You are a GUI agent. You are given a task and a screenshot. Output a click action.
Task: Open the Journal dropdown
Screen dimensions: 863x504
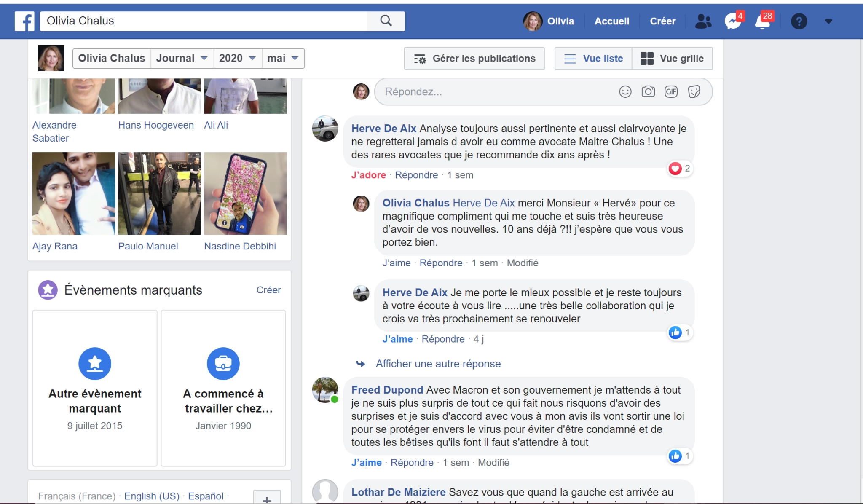182,58
